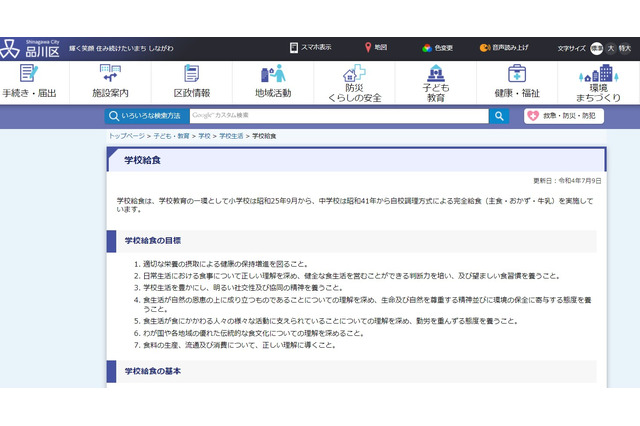The image size is (640, 426).
Task: Click the 学校給食 page title heading
Action: tap(142, 160)
